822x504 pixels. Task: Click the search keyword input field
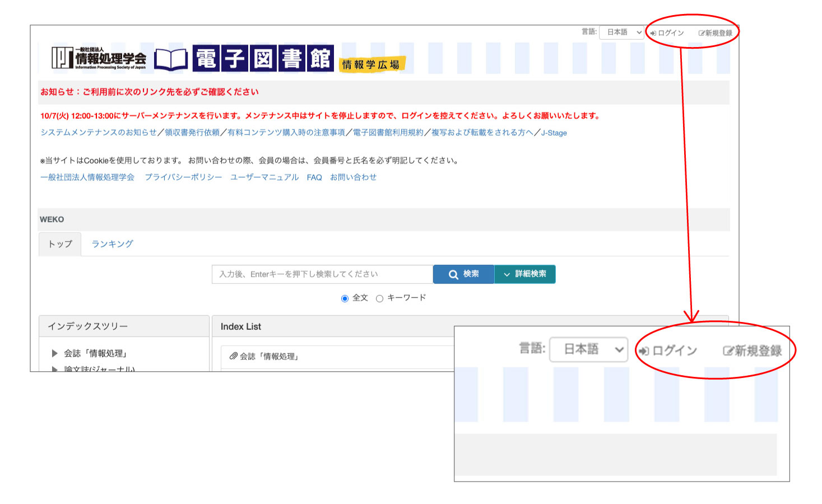coord(322,274)
